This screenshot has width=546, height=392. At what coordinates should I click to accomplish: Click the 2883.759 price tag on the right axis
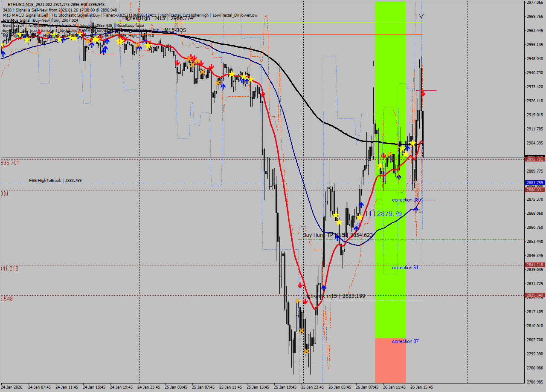[534, 182]
